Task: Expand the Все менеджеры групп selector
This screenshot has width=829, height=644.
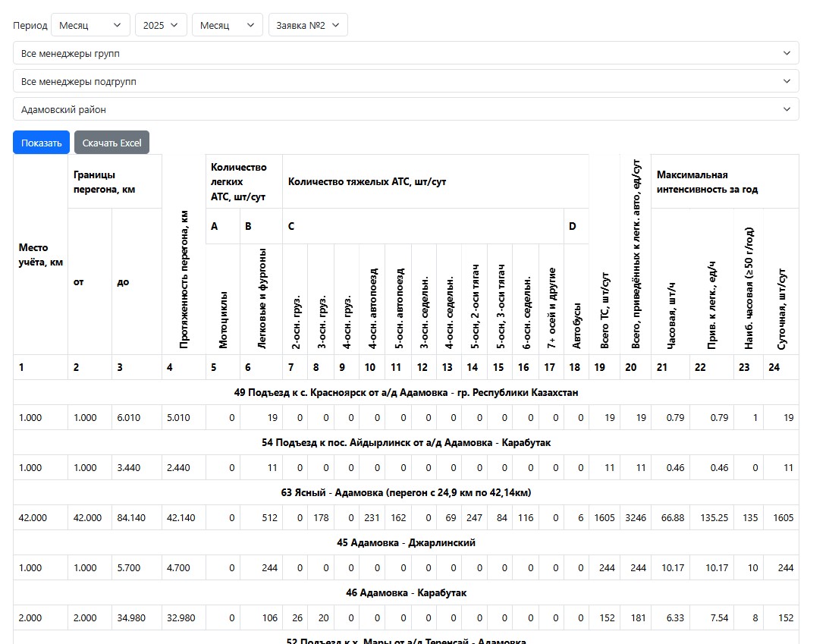Action: (406, 53)
